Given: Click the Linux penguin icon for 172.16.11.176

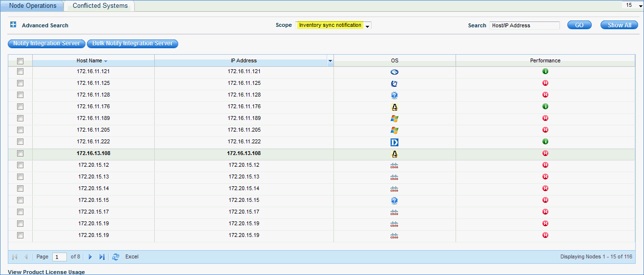Looking at the screenshot, I should click(x=395, y=107).
